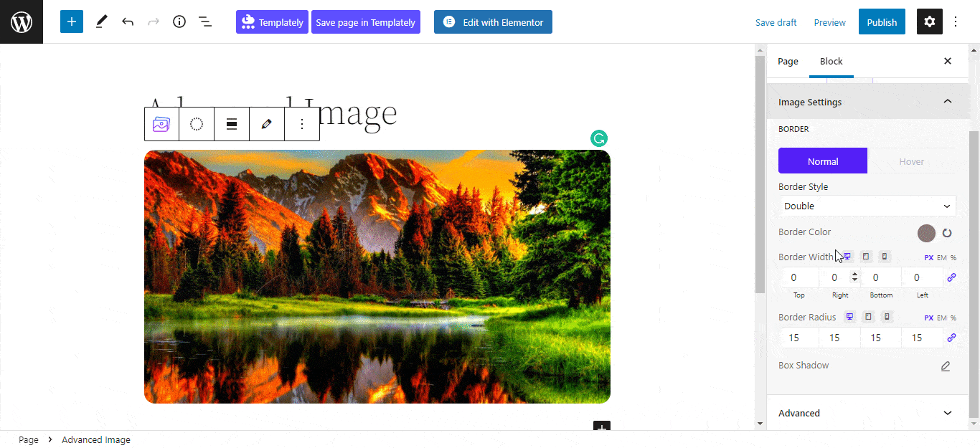Switch to the Page tab
The width and height of the screenshot is (980, 448).
point(788,61)
